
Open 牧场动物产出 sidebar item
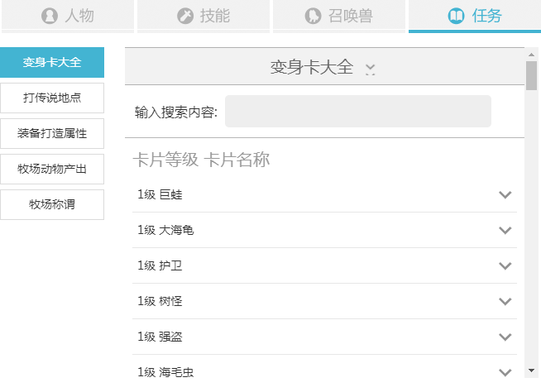(x=52, y=170)
